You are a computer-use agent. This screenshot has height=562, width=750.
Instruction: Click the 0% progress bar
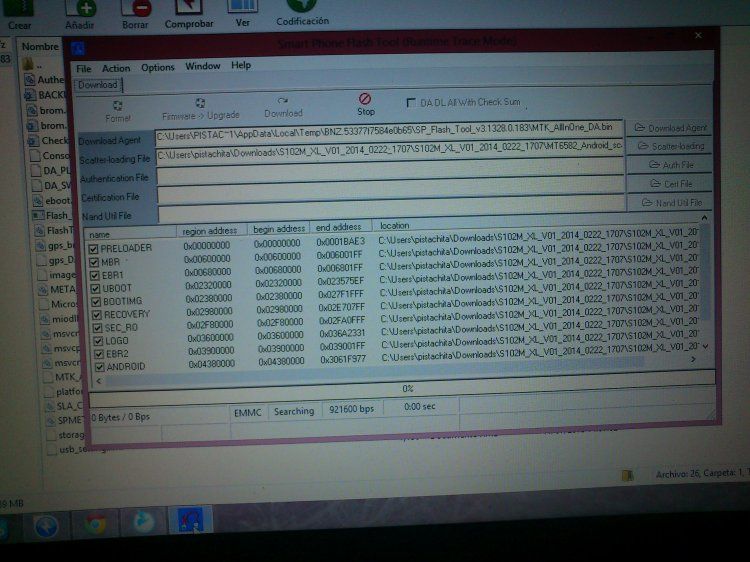pyautogui.click(x=403, y=390)
